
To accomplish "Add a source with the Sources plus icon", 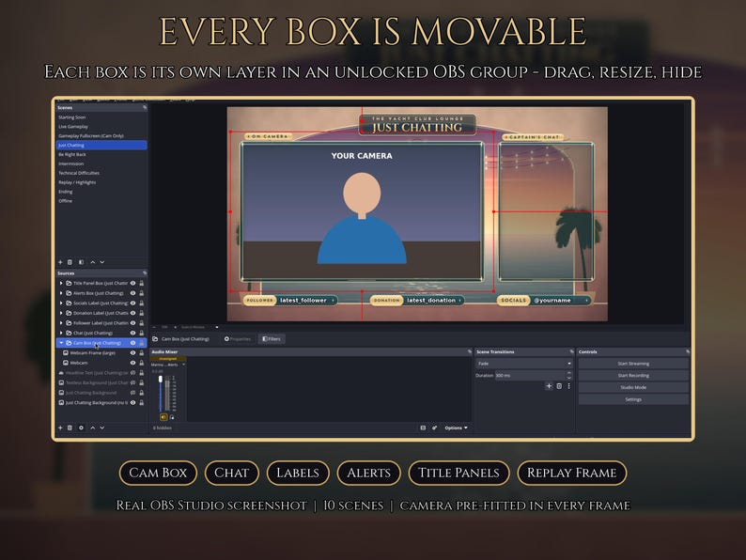I will pyautogui.click(x=60, y=428).
